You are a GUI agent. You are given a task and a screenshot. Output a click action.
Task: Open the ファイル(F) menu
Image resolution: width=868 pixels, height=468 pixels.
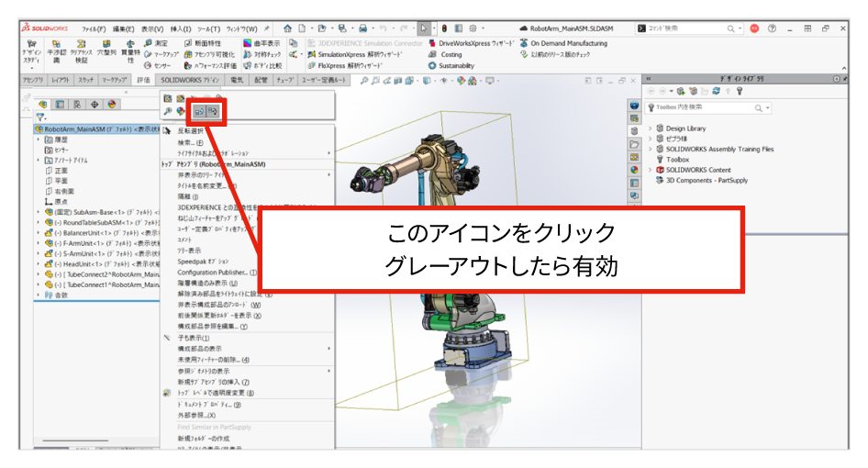click(x=94, y=28)
